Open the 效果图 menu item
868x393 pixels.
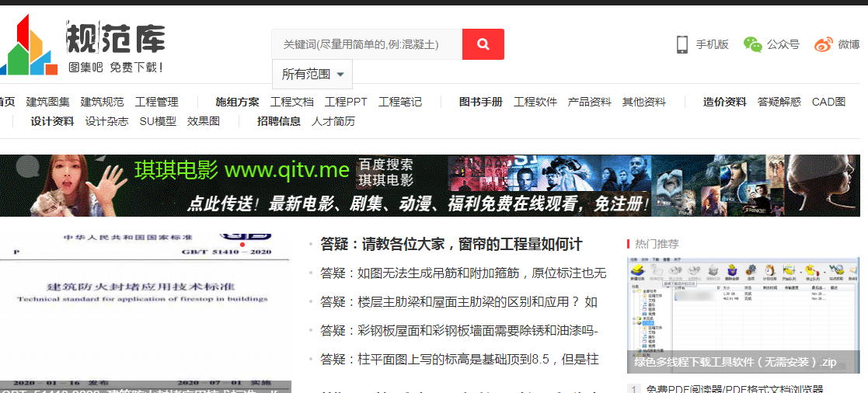point(204,121)
